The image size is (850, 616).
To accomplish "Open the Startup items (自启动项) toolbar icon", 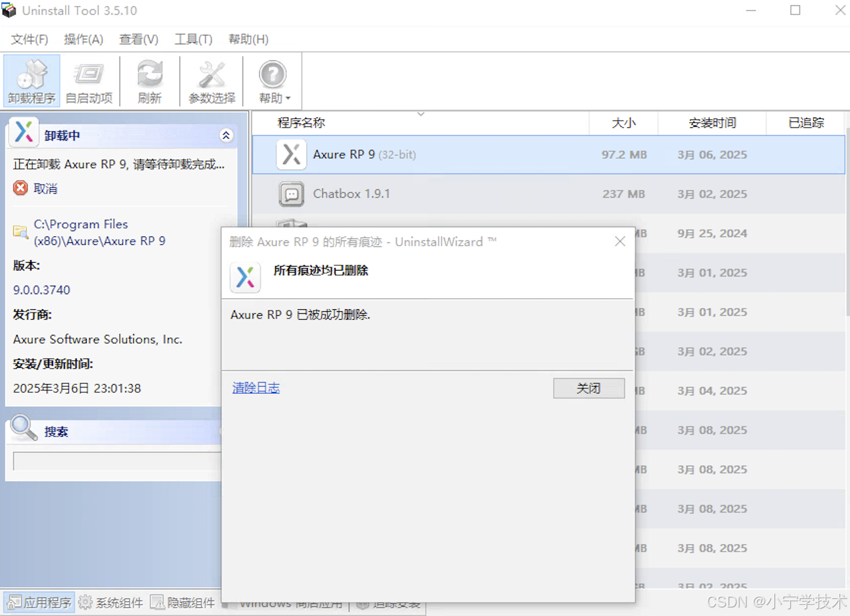I will pos(89,81).
